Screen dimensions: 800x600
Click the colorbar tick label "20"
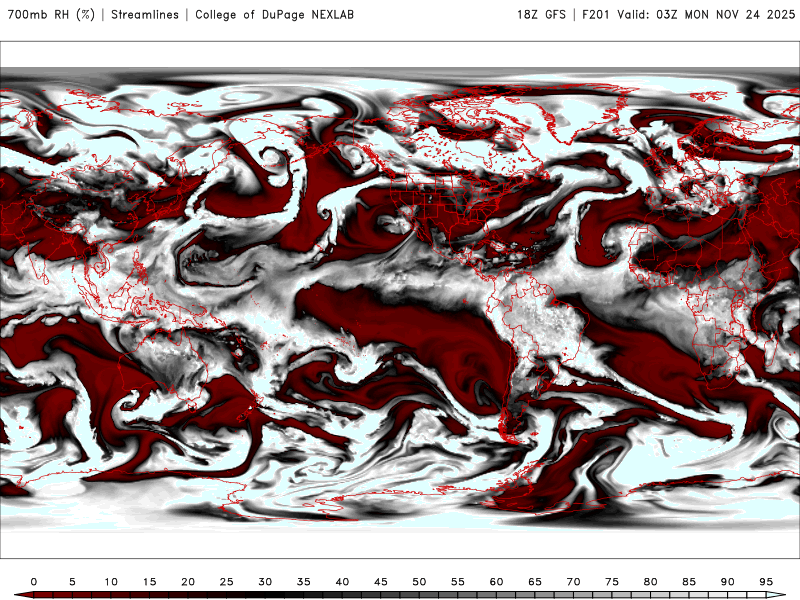click(188, 582)
